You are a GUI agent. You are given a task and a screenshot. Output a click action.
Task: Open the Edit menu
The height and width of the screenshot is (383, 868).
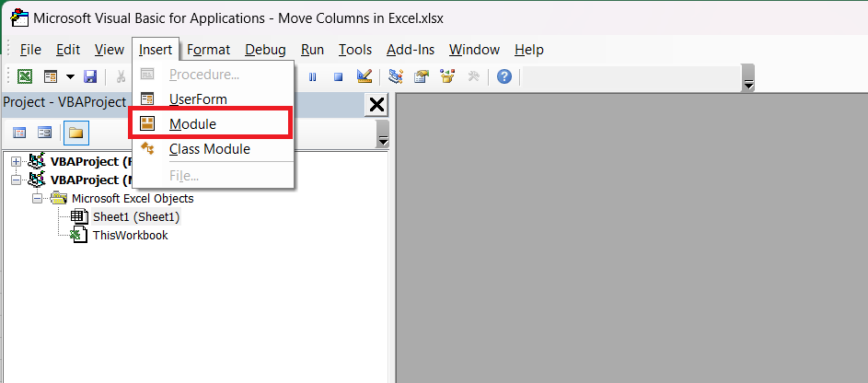(68, 50)
